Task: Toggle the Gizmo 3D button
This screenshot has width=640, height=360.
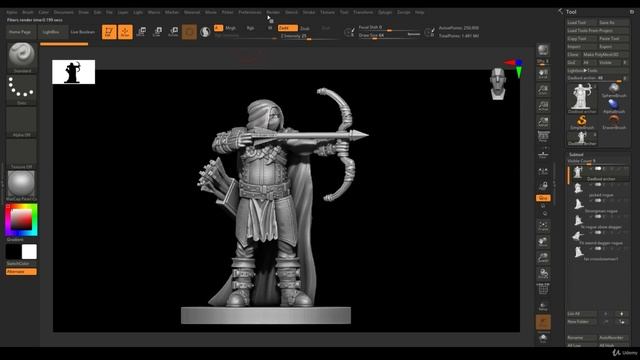Action: [x=189, y=32]
